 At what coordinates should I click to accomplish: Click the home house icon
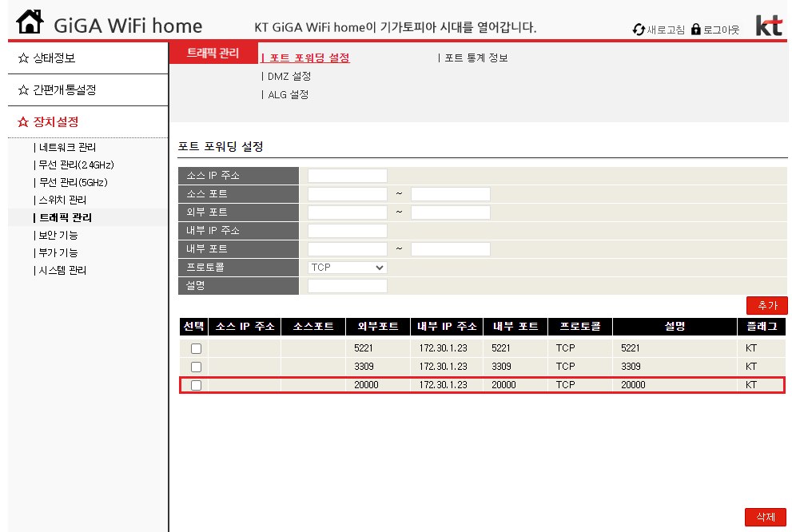pyautogui.click(x=30, y=22)
